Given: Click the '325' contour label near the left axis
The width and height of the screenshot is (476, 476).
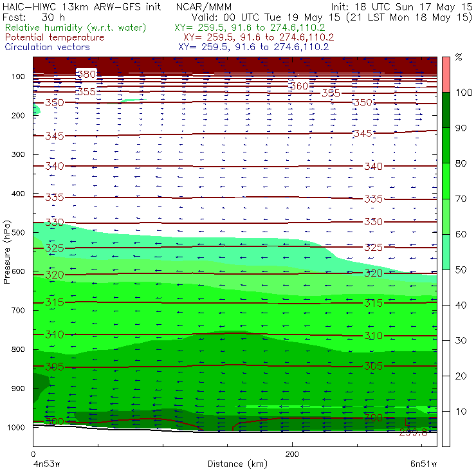Looking at the screenshot, I should (55, 248).
